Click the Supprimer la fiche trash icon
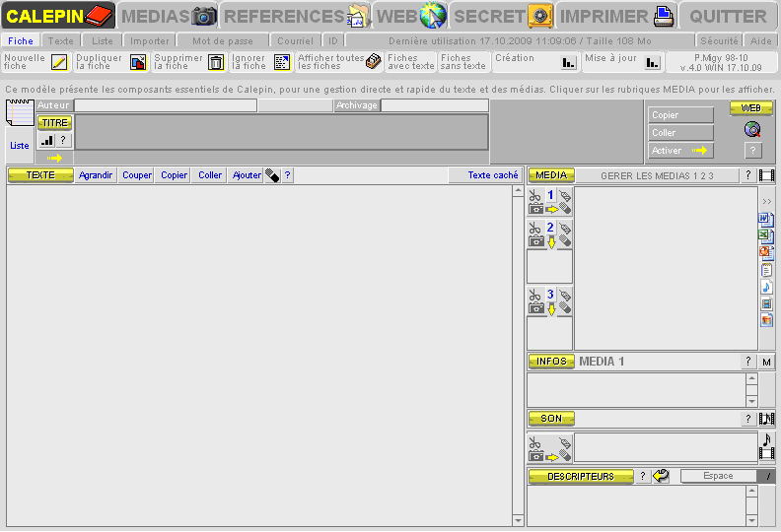The image size is (781, 532). (x=216, y=62)
